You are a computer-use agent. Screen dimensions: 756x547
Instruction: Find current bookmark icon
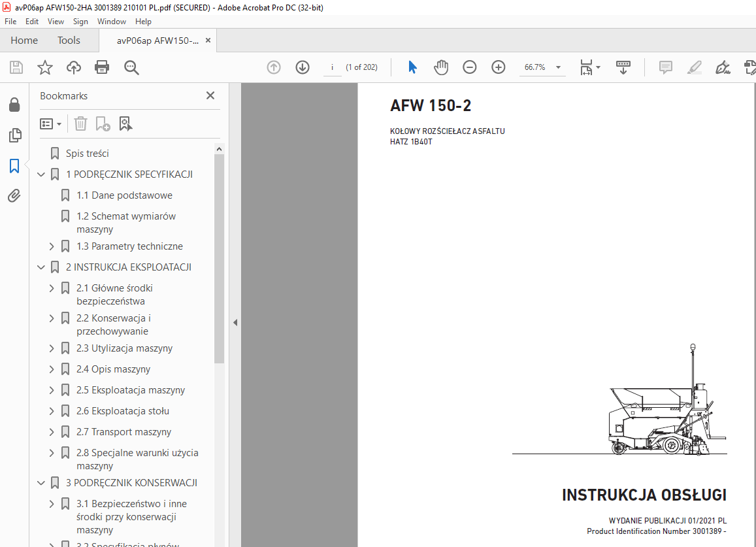pyautogui.click(x=125, y=124)
